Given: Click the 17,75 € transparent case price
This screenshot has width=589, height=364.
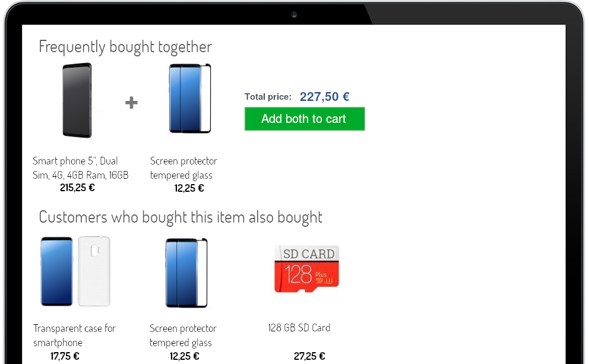Looking at the screenshot, I should point(65,356).
